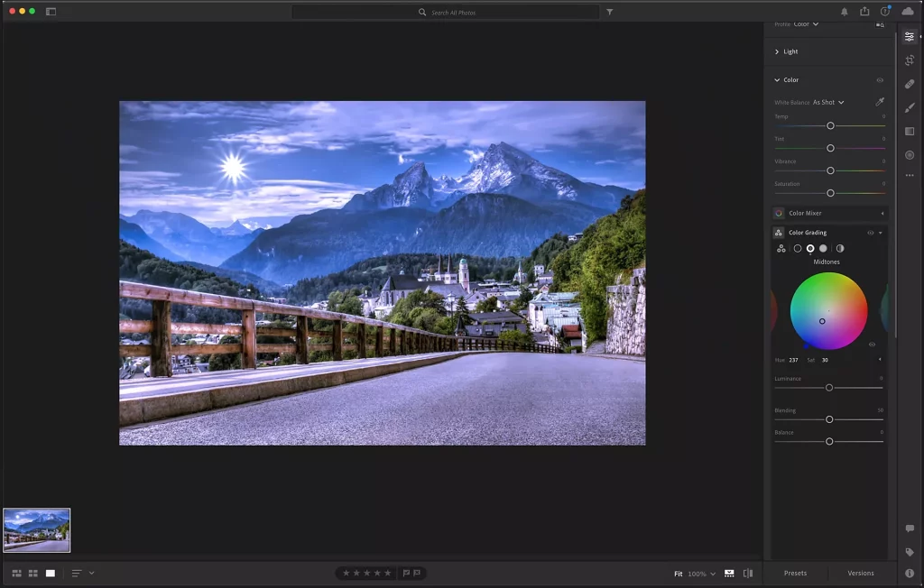924x588 pixels.
Task: Select the Masking brush tool
Action: (910, 107)
